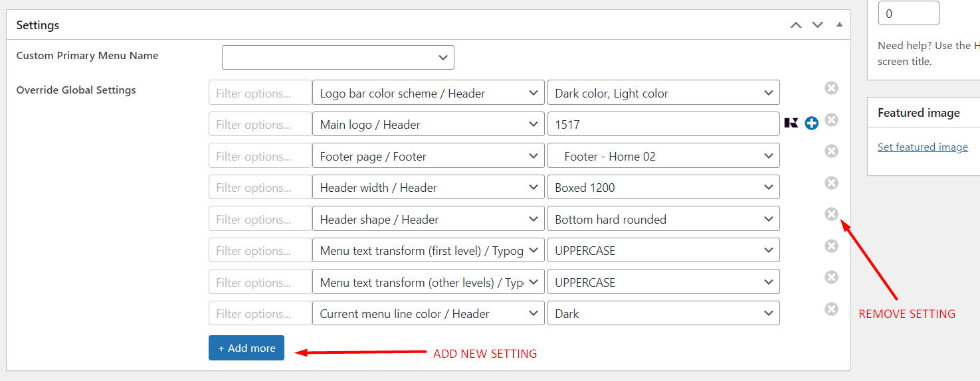Open the Dark value dropdown

coord(664,313)
